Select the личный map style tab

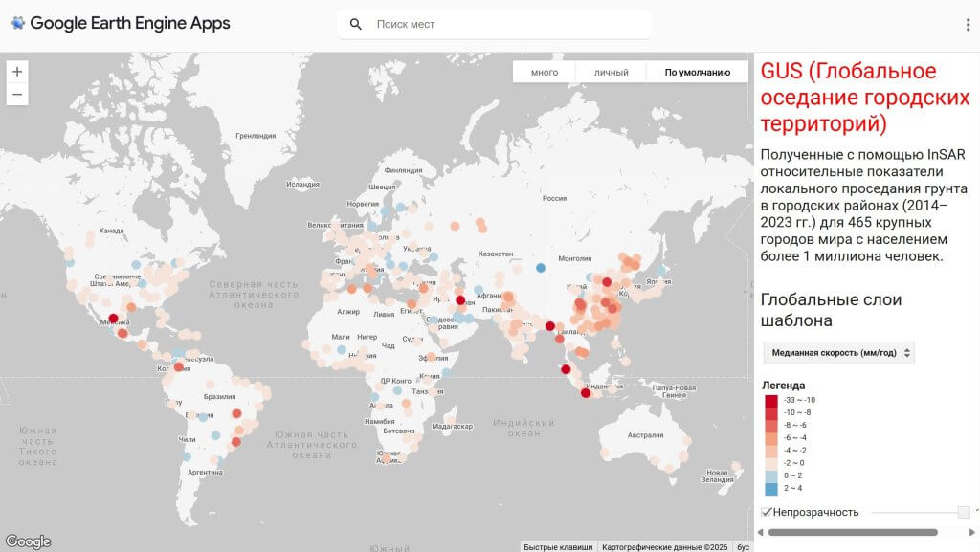click(612, 73)
